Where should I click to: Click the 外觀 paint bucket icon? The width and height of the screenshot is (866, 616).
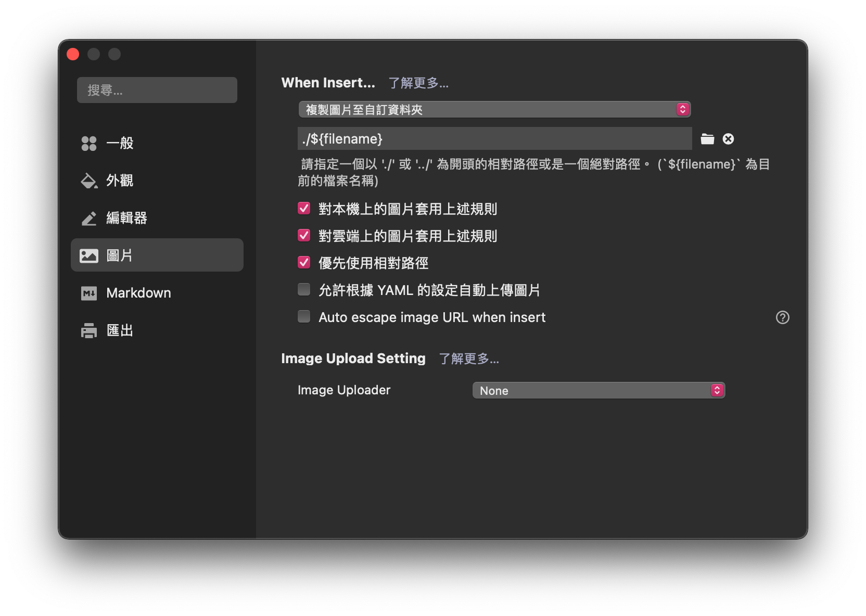click(x=89, y=181)
